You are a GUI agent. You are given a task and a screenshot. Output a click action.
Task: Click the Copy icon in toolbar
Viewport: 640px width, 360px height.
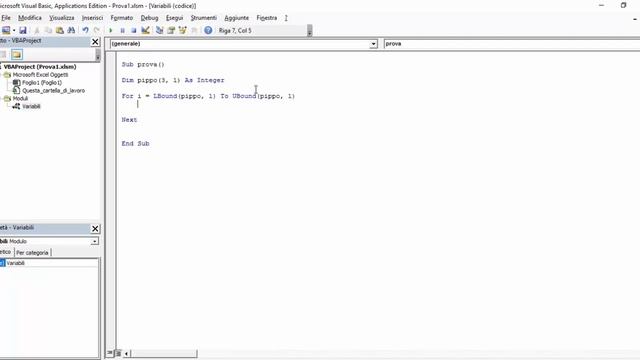(x=48, y=31)
